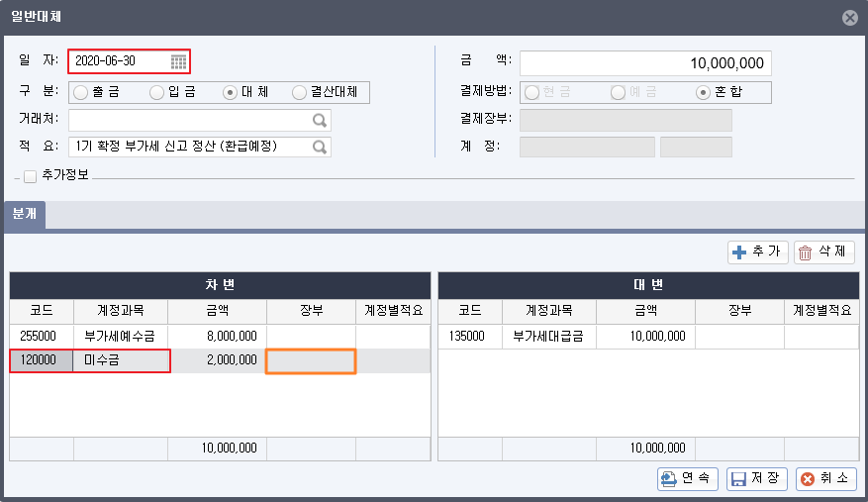Select the 예금 payment method radio

pos(618,92)
